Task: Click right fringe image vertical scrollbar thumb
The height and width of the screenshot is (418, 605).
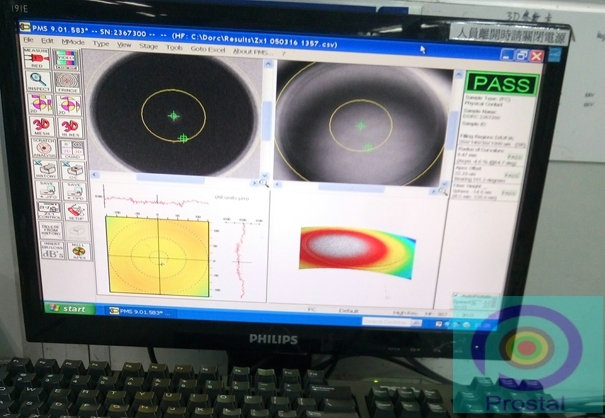Action: (454, 130)
